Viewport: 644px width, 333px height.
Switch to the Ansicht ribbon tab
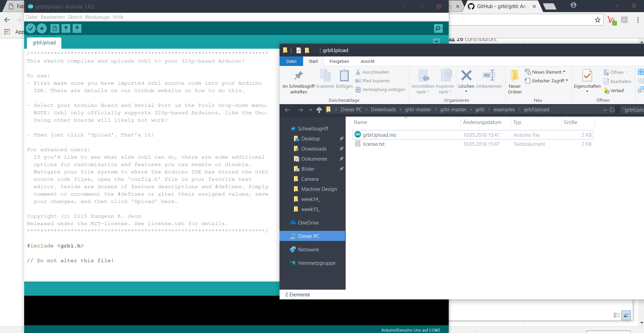point(367,61)
